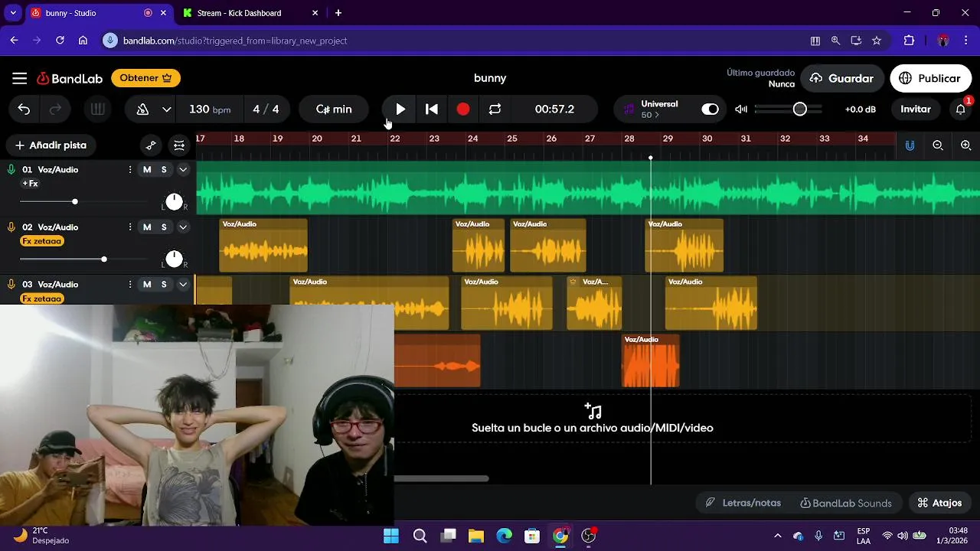
Task: Open File Explorer from the taskbar
Action: pos(476,536)
